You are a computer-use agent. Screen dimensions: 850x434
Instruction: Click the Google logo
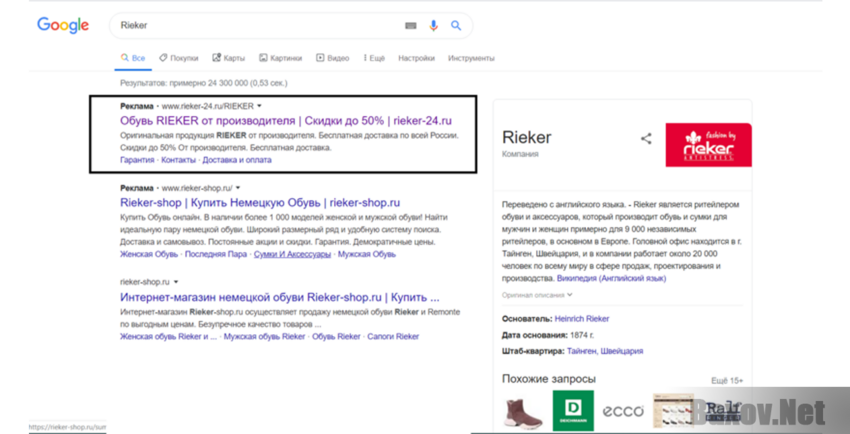coord(63,25)
